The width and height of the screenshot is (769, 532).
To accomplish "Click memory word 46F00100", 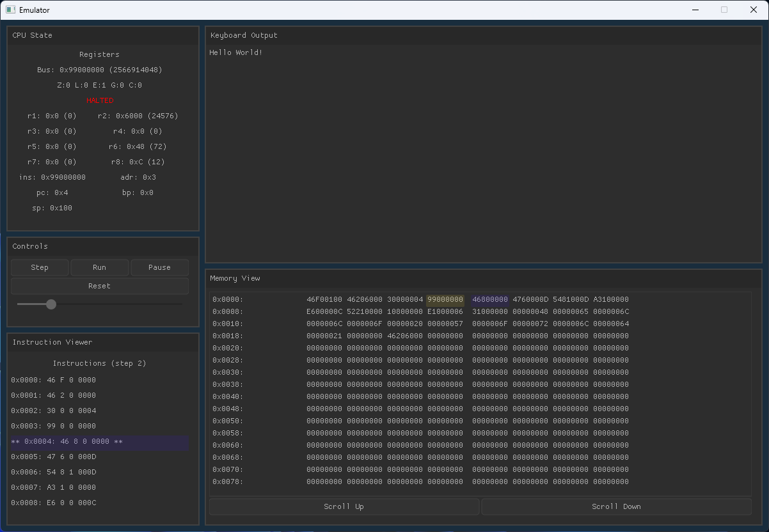I will 324,299.
